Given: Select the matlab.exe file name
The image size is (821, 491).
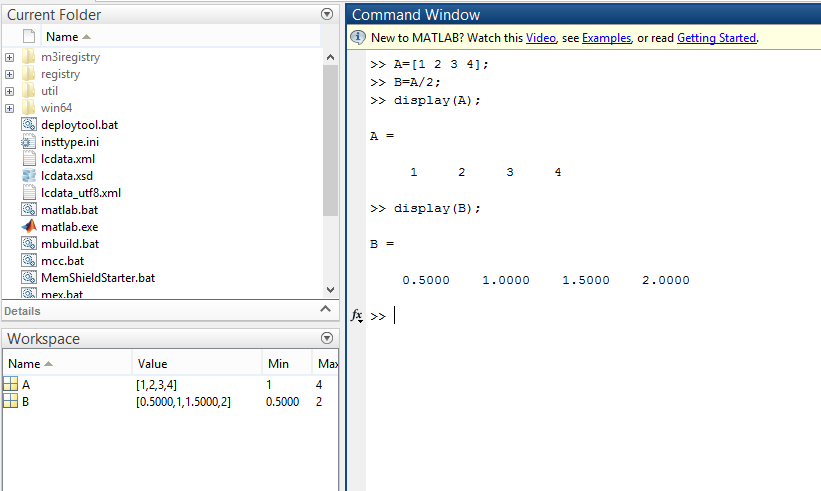Looking at the screenshot, I should 70,227.
